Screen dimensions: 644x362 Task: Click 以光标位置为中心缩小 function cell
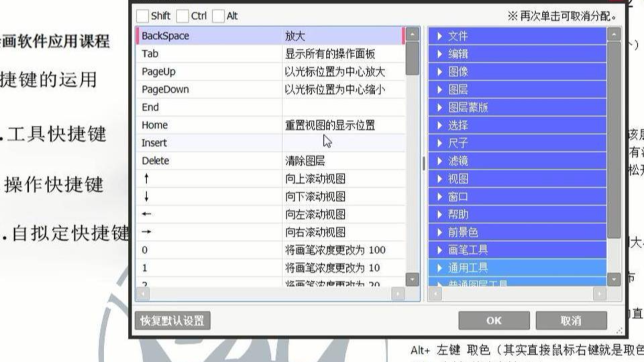coord(344,89)
